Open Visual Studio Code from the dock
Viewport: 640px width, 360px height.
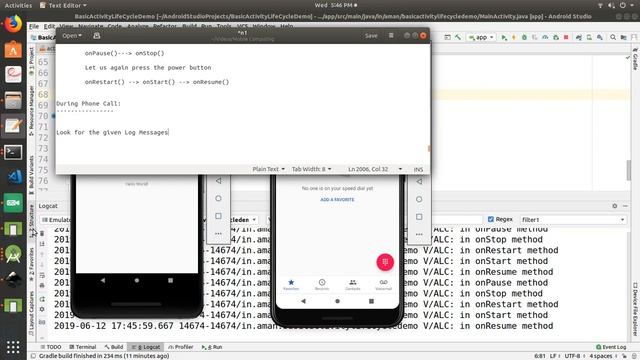[x=13, y=177]
